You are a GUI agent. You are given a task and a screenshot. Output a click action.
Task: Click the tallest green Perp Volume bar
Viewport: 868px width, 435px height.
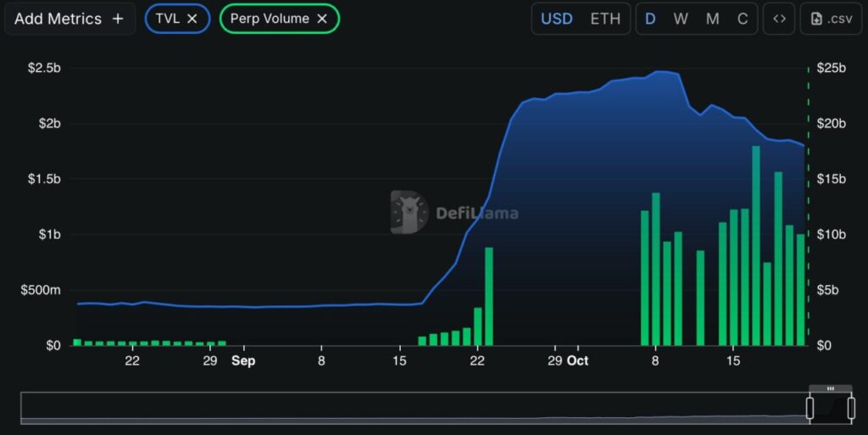pos(755,246)
